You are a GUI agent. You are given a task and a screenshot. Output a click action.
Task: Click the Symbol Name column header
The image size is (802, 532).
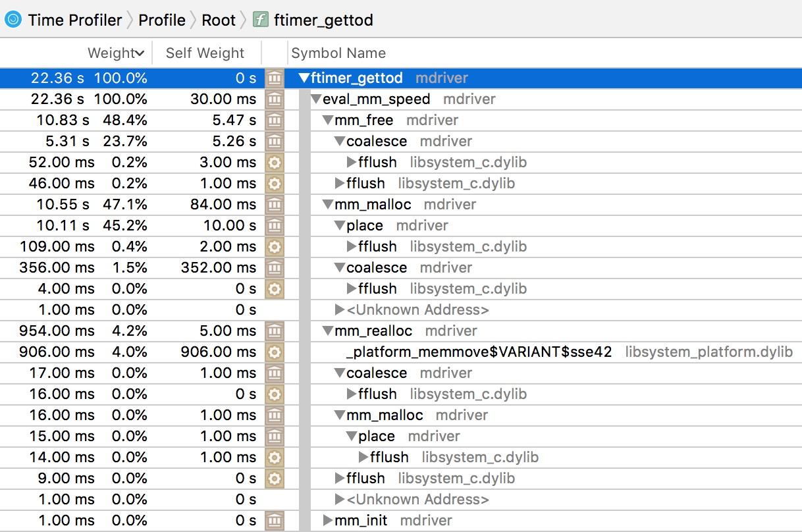pyautogui.click(x=338, y=53)
